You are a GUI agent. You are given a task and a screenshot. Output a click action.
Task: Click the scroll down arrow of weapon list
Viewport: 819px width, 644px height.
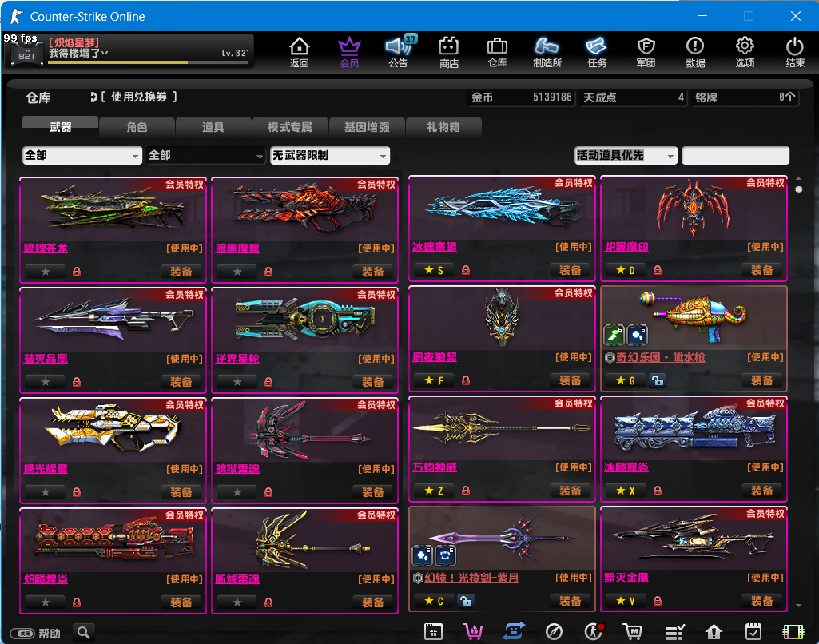799,606
